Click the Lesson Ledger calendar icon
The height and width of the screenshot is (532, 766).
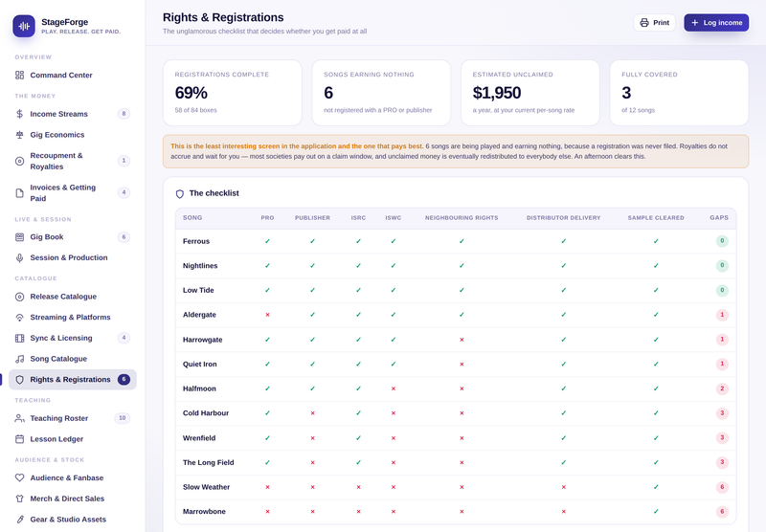point(19,439)
